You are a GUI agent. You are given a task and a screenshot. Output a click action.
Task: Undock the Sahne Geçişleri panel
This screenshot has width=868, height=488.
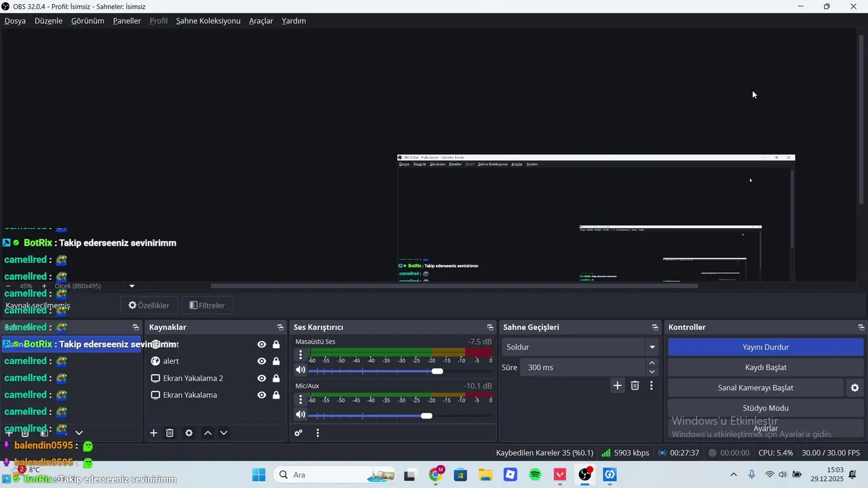pyautogui.click(x=655, y=327)
